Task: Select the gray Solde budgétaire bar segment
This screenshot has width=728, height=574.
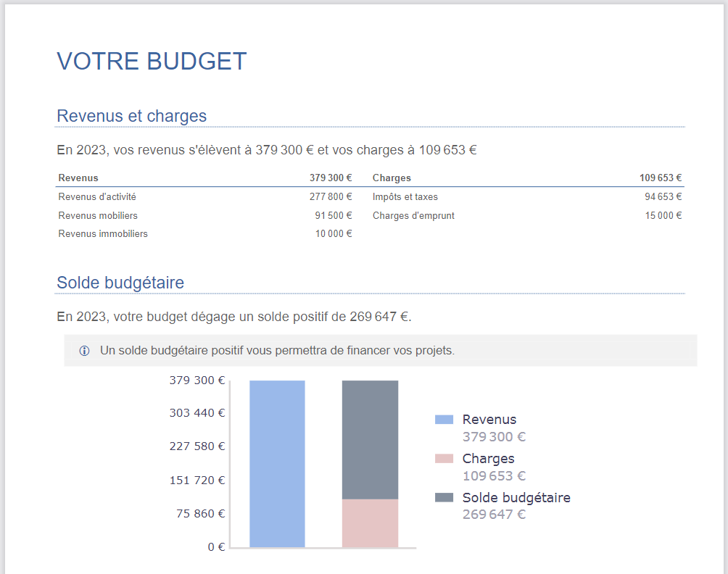Action: coord(370,439)
